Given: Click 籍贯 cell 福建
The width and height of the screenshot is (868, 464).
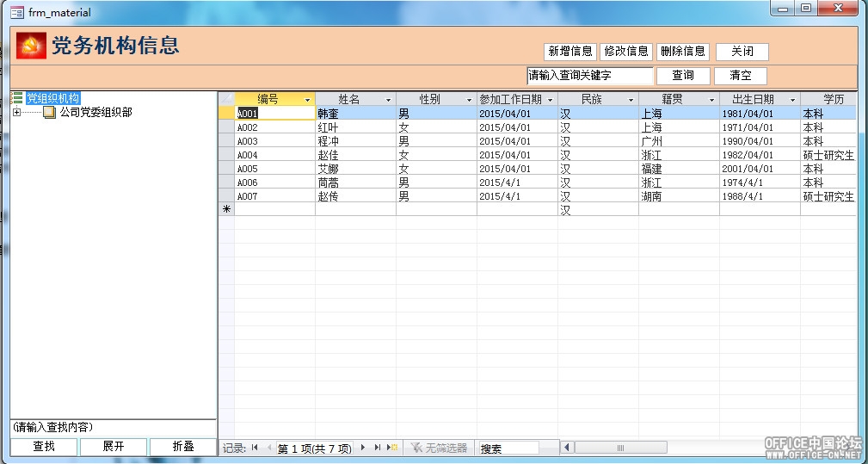Looking at the screenshot, I should click(x=680, y=169).
